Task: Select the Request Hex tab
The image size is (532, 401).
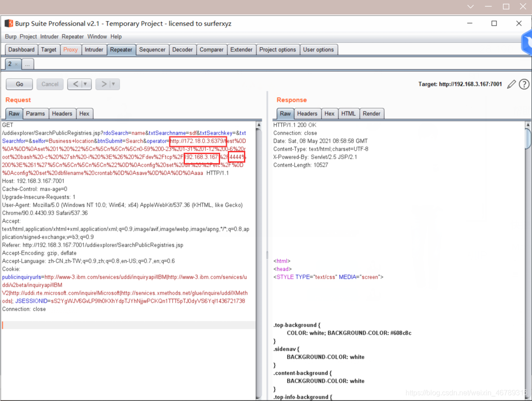Action: pos(84,114)
